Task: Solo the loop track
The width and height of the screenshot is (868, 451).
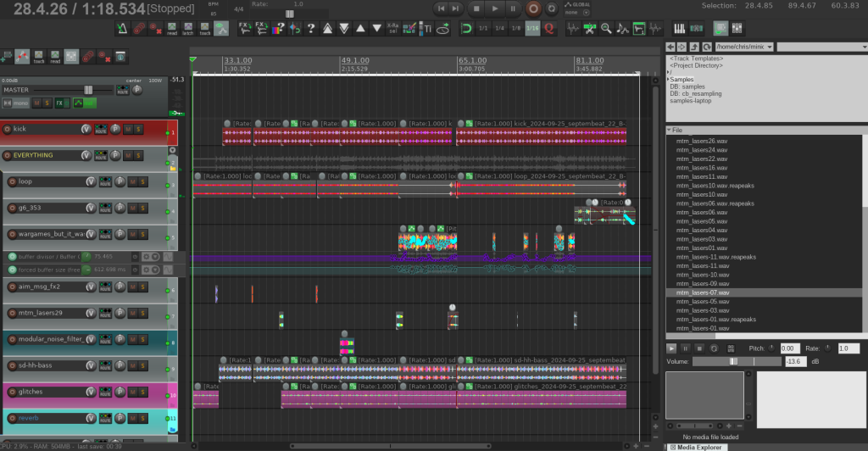Action: (x=142, y=181)
